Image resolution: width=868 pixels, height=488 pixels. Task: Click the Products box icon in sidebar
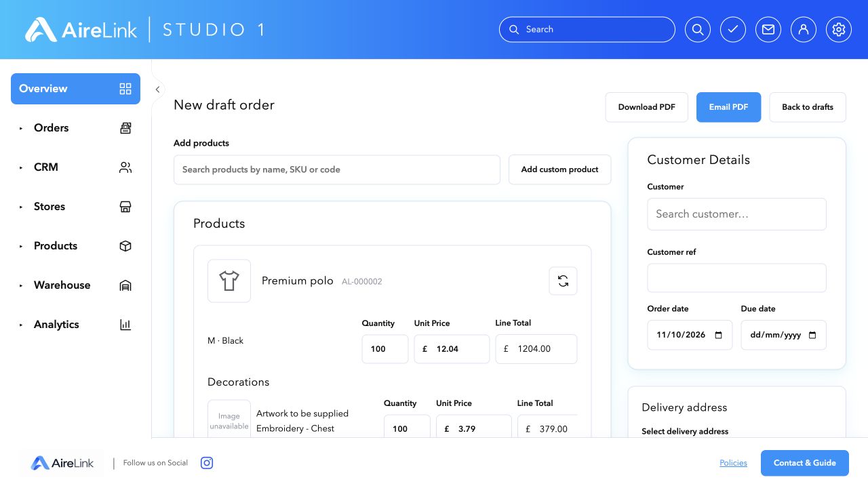(x=125, y=246)
